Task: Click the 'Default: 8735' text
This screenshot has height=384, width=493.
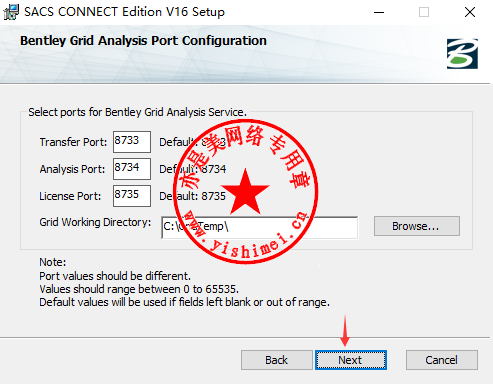Action: point(192,196)
